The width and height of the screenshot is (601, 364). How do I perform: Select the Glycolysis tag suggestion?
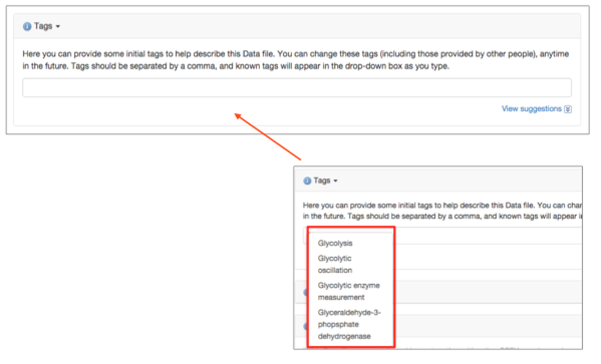(x=335, y=243)
